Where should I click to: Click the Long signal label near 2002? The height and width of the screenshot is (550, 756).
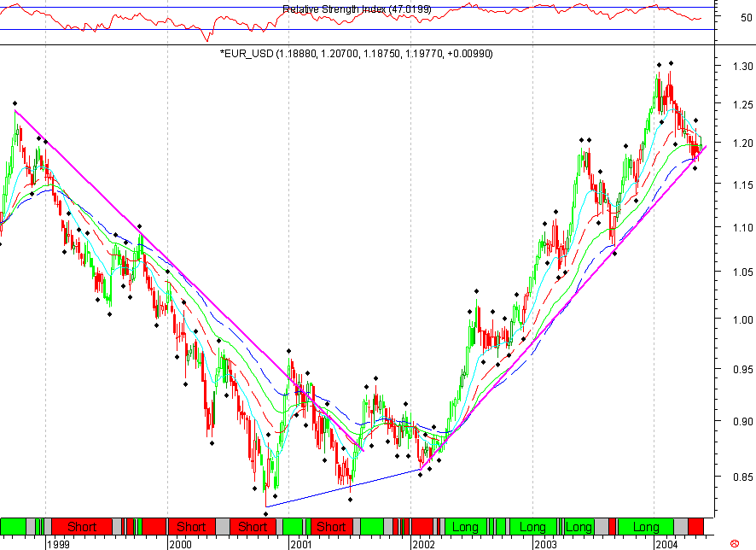465,527
